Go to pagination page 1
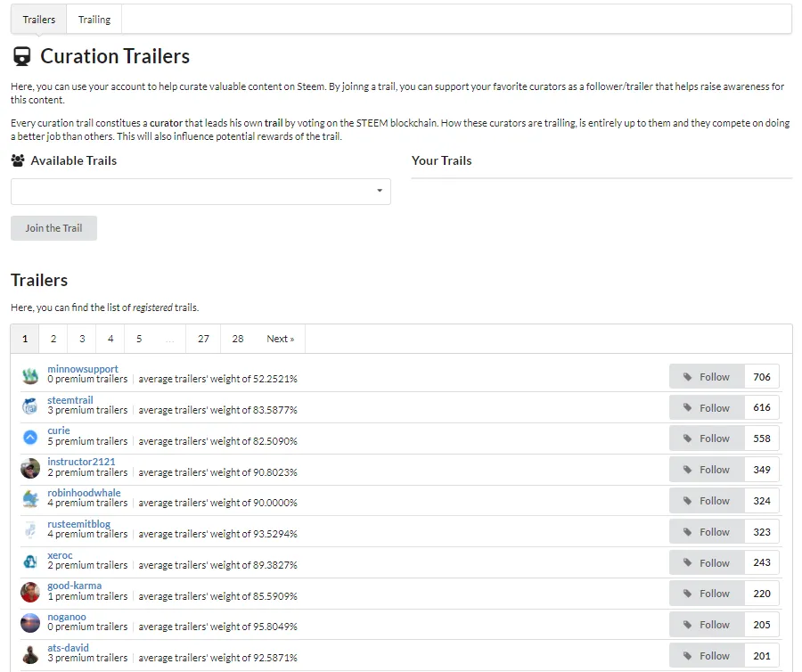The width and height of the screenshot is (802, 672). 25,339
